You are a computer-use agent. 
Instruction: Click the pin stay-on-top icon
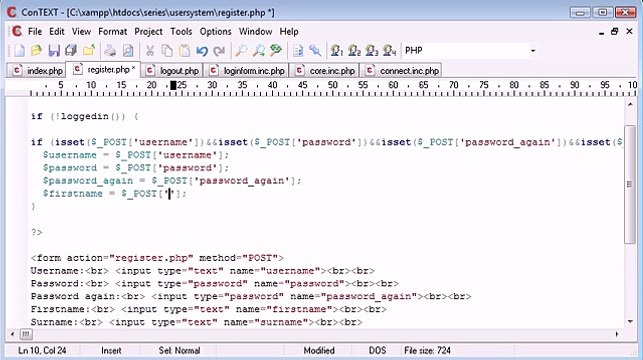point(315,51)
